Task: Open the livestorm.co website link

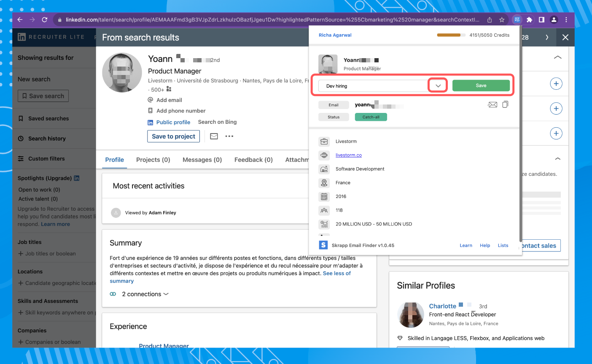Action: pos(349,155)
